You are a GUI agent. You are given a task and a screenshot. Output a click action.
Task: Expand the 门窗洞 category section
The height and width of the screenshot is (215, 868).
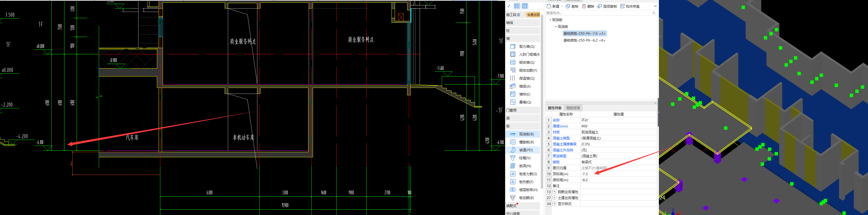[x=523, y=110]
